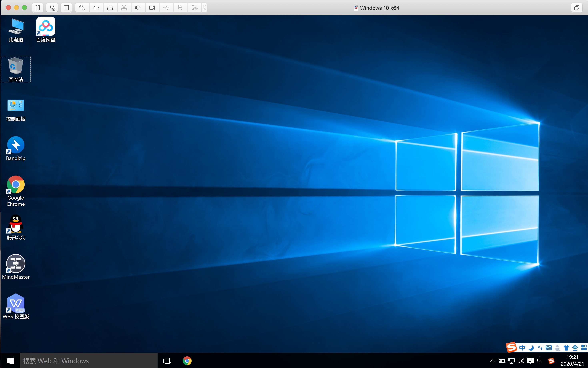Image resolution: width=588 pixels, height=368 pixels.
Task: Click the VM camera device icon
Action: click(x=152, y=8)
